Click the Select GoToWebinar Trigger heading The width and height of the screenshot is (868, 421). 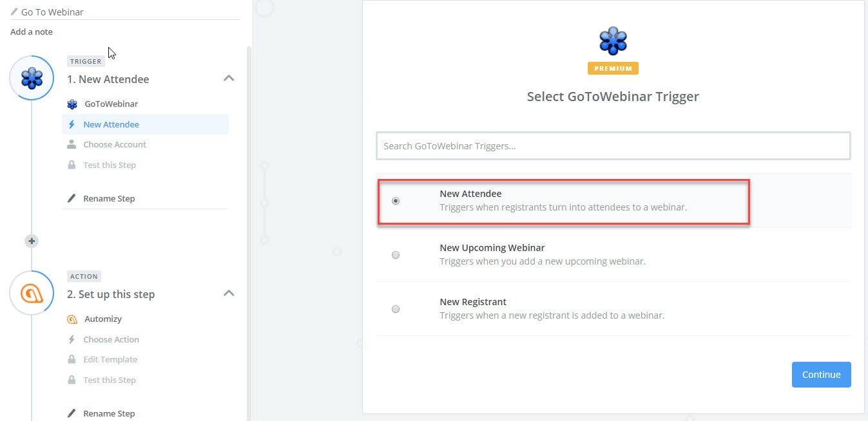coord(613,97)
